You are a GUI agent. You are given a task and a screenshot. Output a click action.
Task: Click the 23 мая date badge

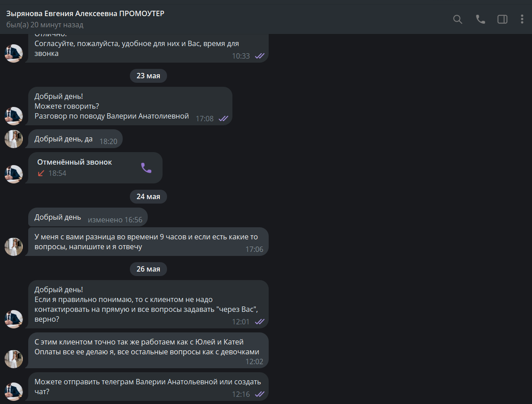pos(148,76)
